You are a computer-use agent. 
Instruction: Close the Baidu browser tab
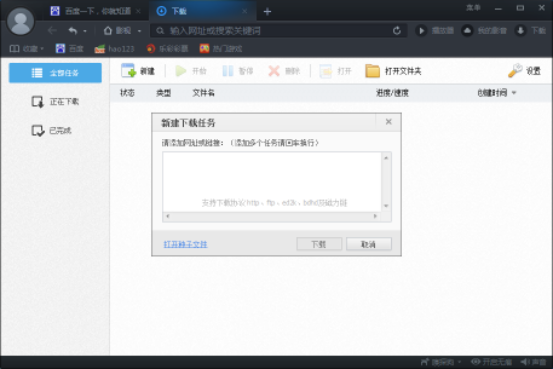click(x=139, y=11)
